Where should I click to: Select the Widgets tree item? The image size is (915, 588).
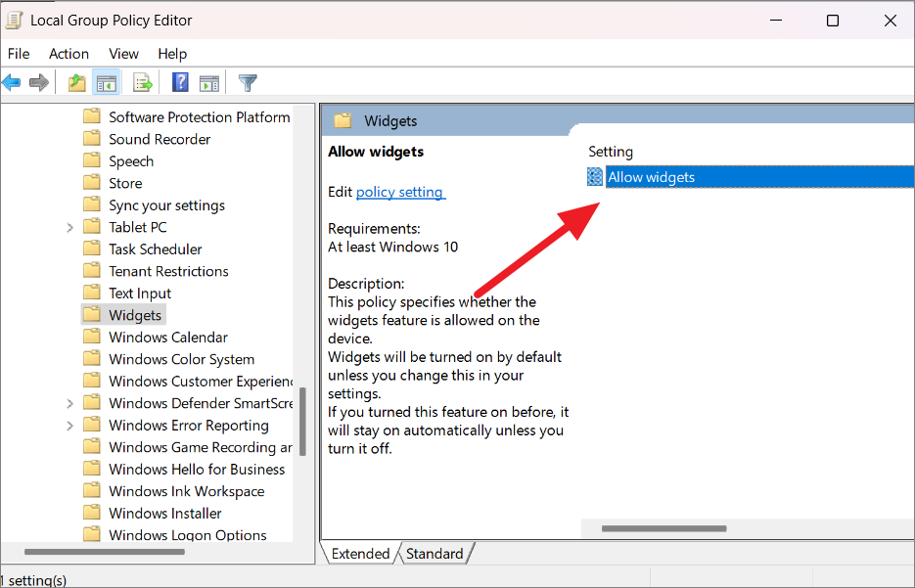pyautogui.click(x=135, y=315)
